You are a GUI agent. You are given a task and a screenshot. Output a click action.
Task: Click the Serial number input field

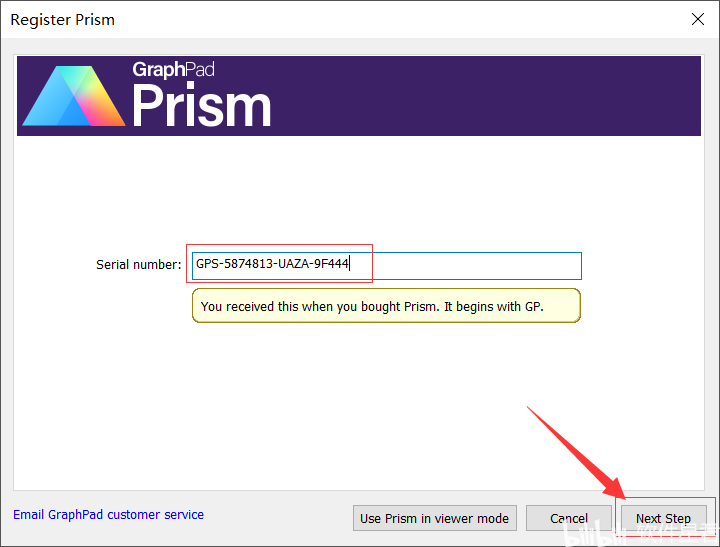(387, 265)
